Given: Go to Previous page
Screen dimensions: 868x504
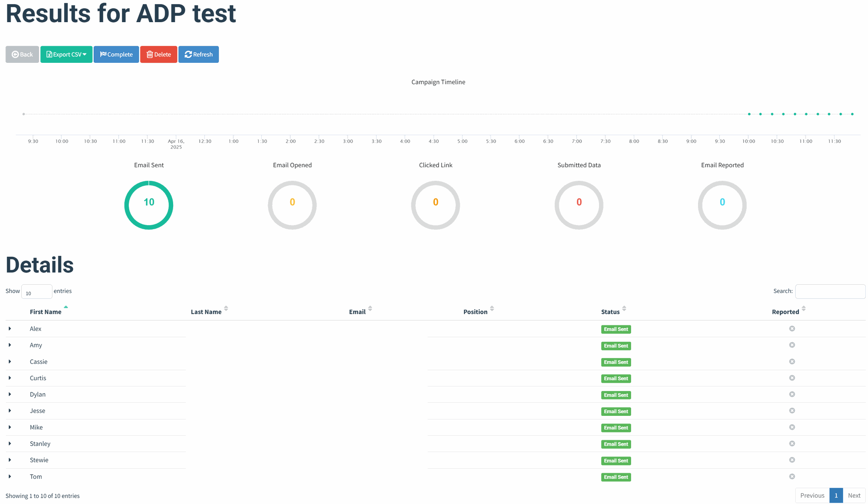Looking at the screenshot, I should (812, 495).
